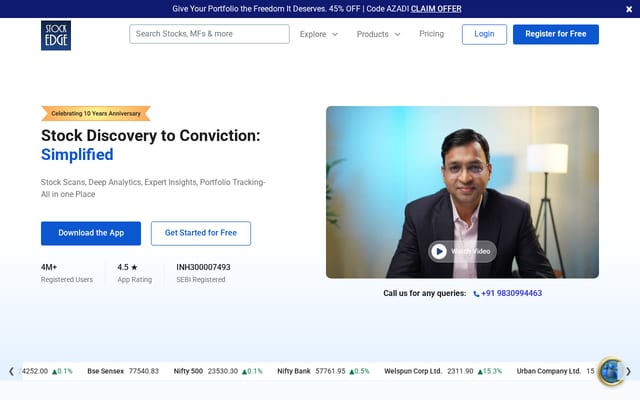Viewport: 640px width, 400px height.
Task: Click the 4M+ Registered Users stat
Action: [x=67, y=273]
